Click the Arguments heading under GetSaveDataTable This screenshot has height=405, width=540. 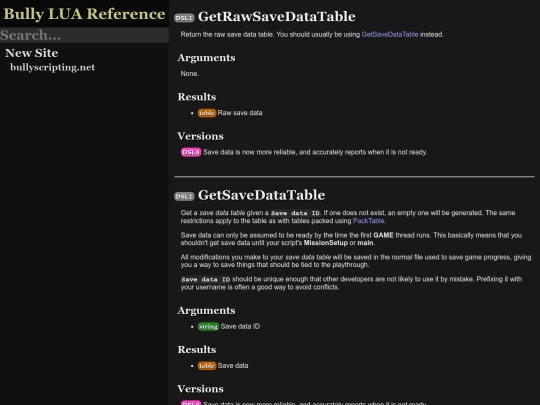point(206,311)
